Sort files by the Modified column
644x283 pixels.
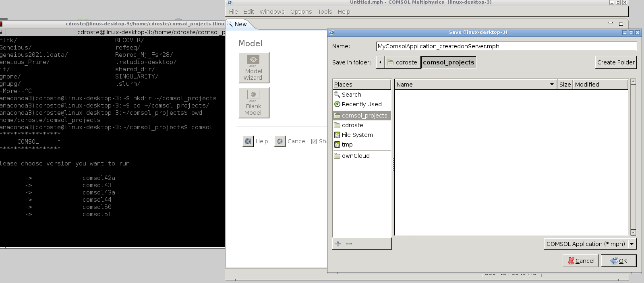600,85
